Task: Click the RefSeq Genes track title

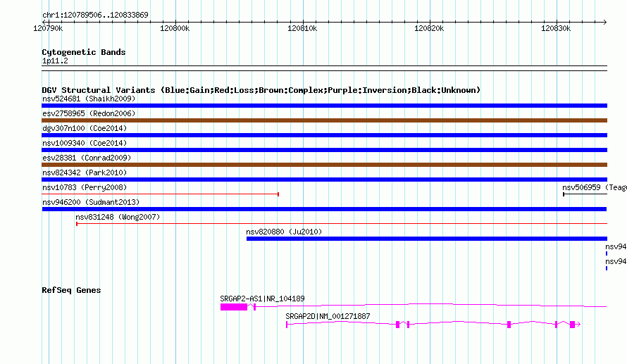Action: pos(71,290)
